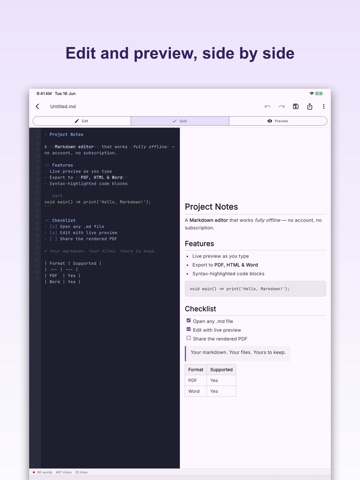This screenshot has height=480, width=360.
Task: Click '[ ] Share the rendered PDF' in editor
Action: click(81, 239)
